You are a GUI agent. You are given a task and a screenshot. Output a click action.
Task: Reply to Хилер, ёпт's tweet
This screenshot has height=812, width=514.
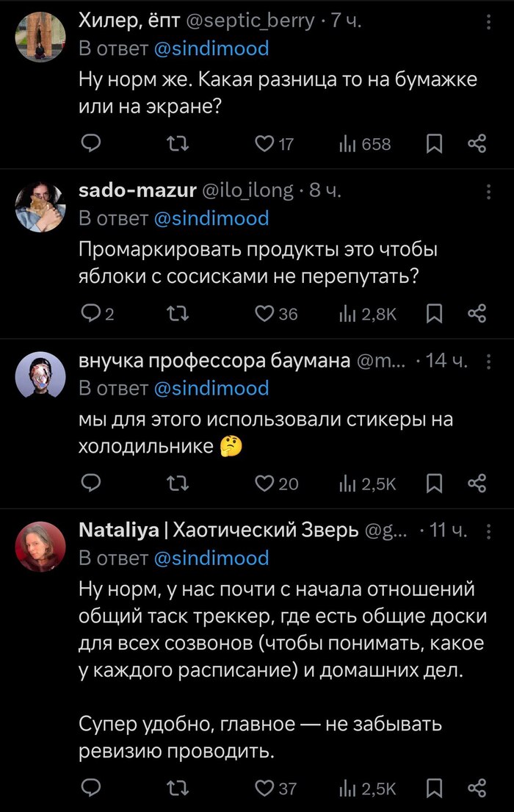point(90,144)
